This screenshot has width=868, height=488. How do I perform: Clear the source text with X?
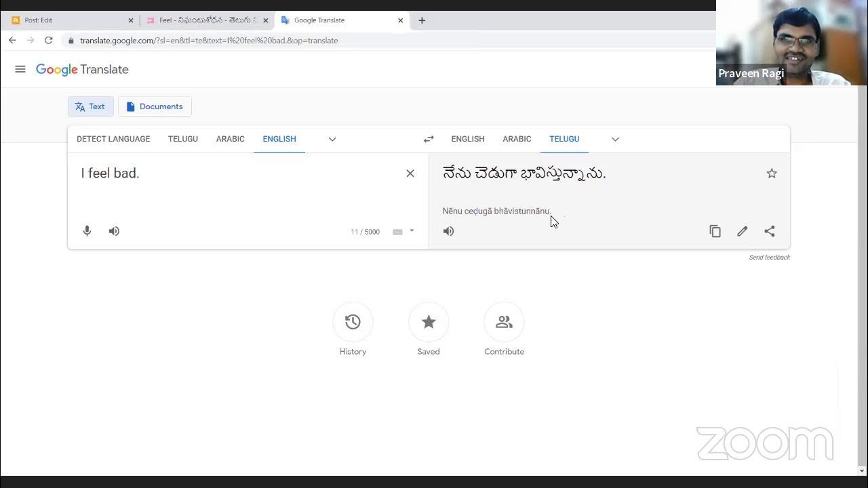coord(410,174)
